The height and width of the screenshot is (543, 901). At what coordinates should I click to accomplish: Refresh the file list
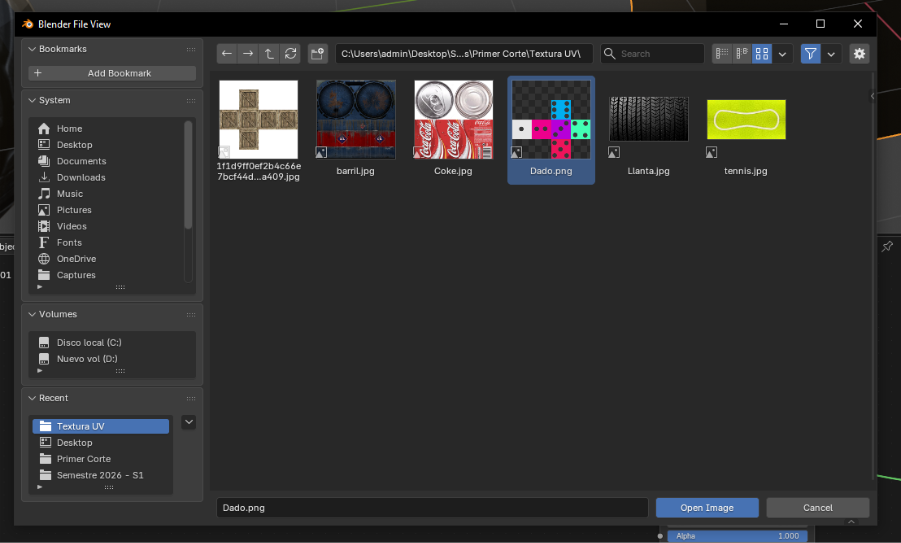(290, 54)
